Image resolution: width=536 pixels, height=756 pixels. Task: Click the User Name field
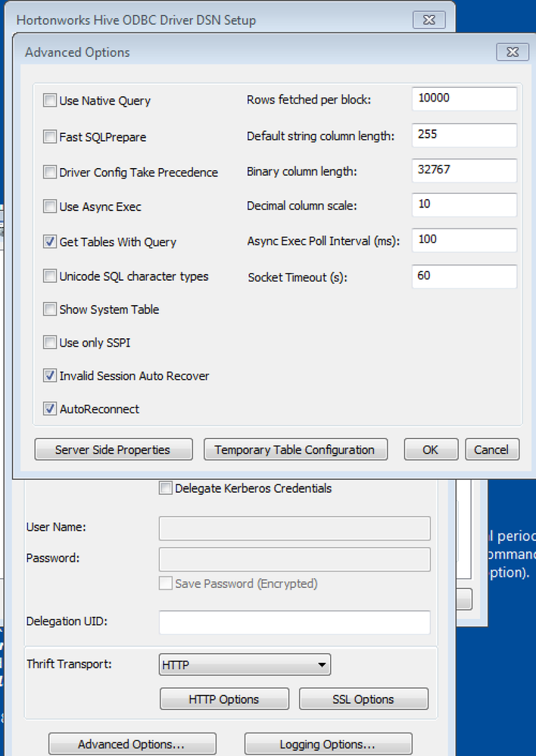[294, 528]
